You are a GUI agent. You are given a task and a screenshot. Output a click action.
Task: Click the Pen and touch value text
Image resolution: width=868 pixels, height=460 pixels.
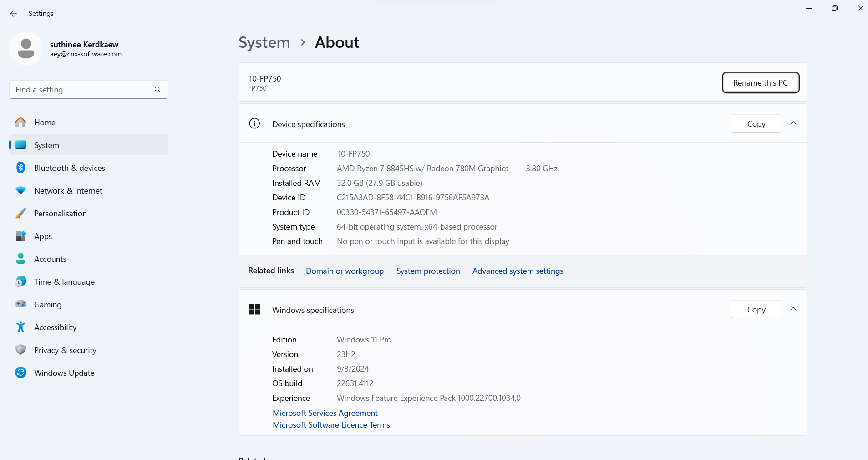pos(423,241)
